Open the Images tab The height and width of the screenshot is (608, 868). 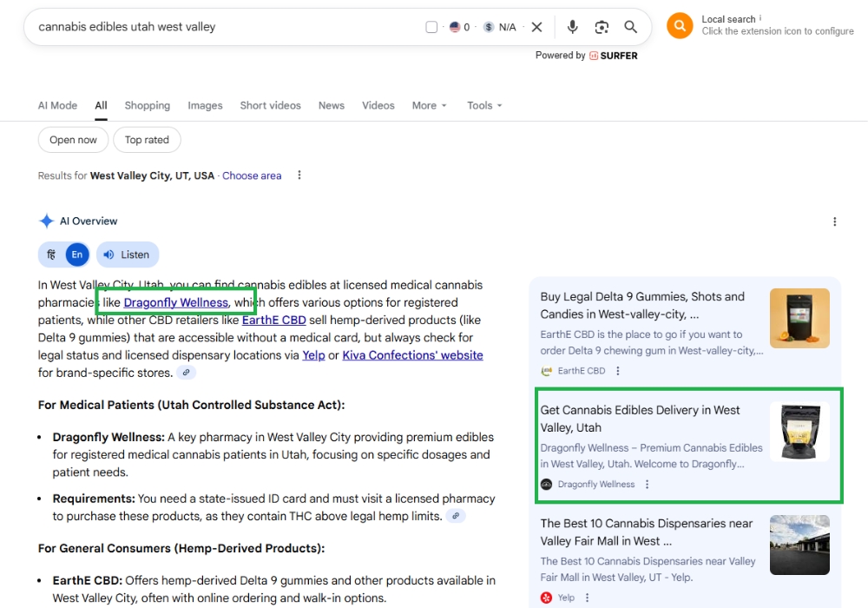(205, 105)
